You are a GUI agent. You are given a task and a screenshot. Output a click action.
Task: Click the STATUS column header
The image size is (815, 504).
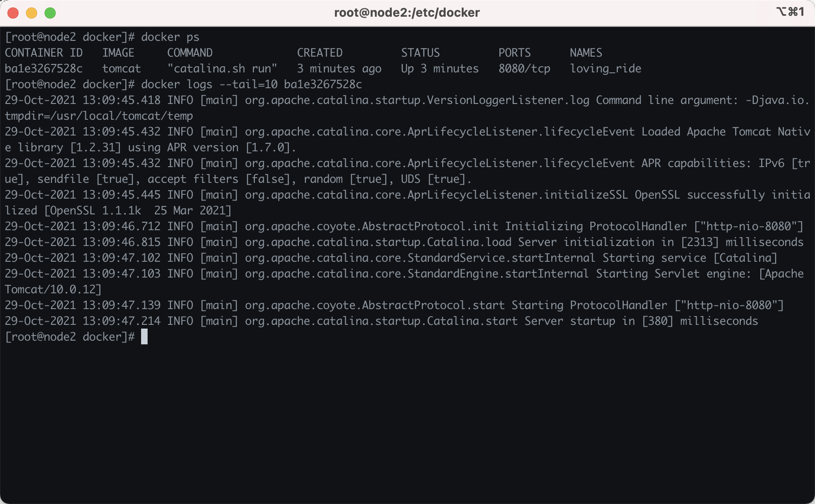click(x=420, y=53)
